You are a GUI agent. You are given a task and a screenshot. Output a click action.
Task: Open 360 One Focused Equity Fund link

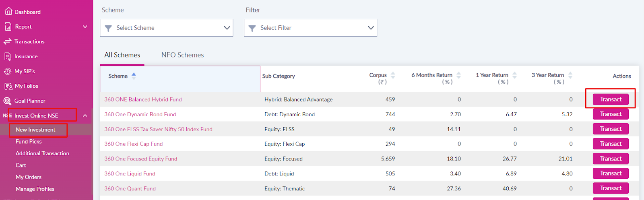[x=141, y=159]
